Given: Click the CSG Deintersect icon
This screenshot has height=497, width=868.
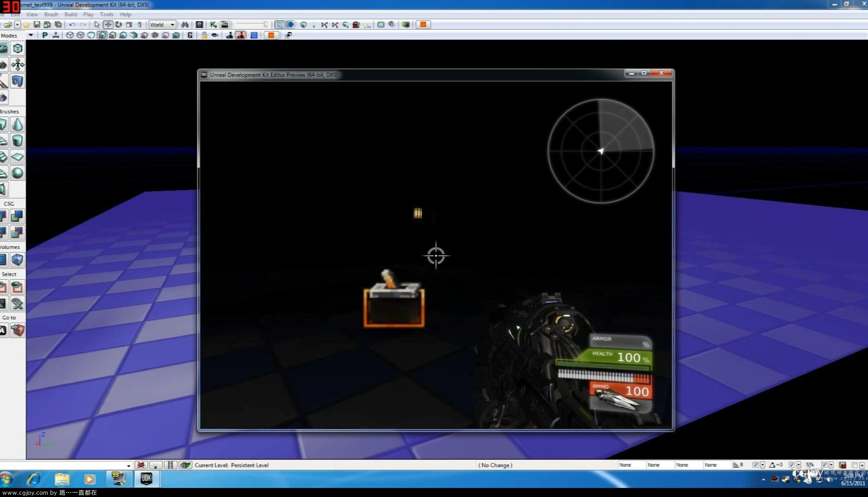Looking at the screenshot, I should point(18,232).
